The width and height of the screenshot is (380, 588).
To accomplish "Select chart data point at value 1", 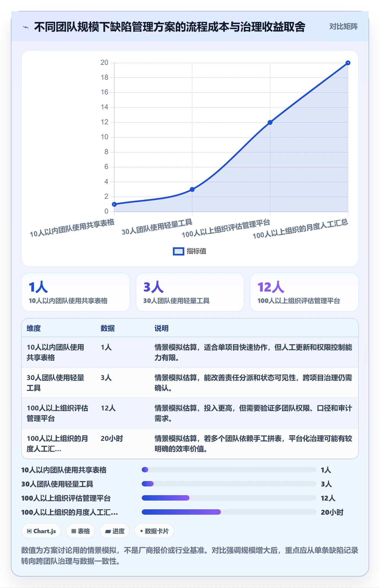I will 114,204.
